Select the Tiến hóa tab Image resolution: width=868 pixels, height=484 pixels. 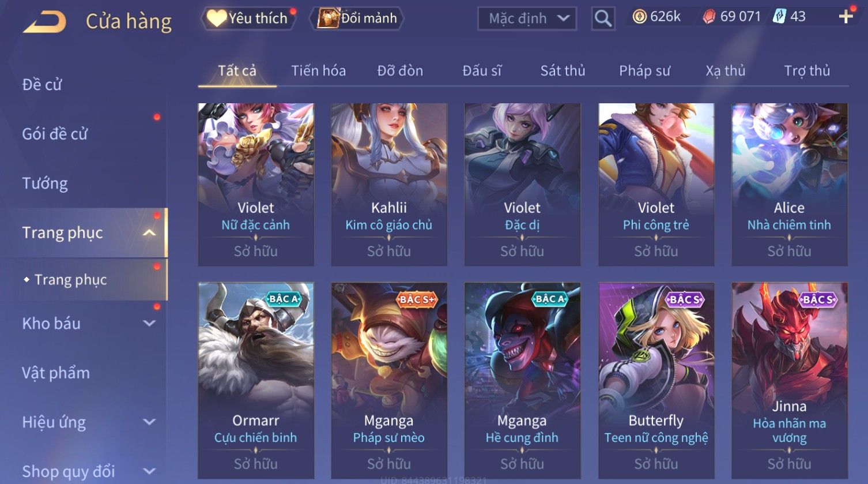(x=318, y=71)
